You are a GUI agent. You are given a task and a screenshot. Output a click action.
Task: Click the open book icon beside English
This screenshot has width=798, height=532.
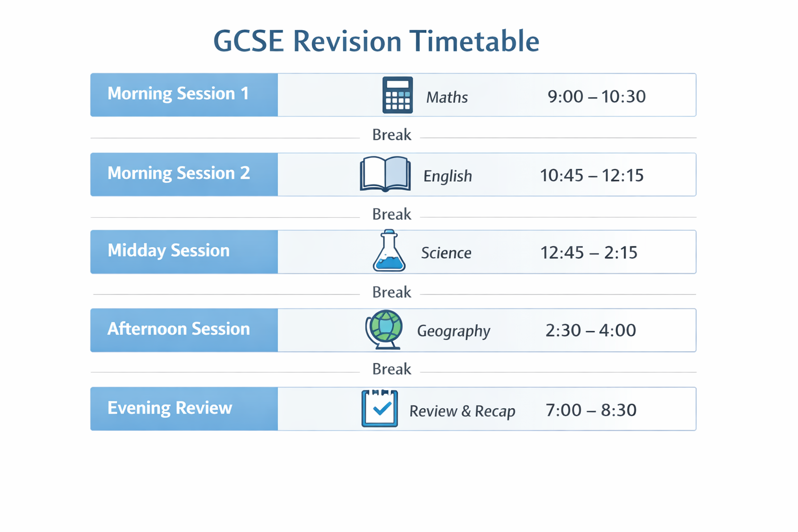tap(385, 174)
